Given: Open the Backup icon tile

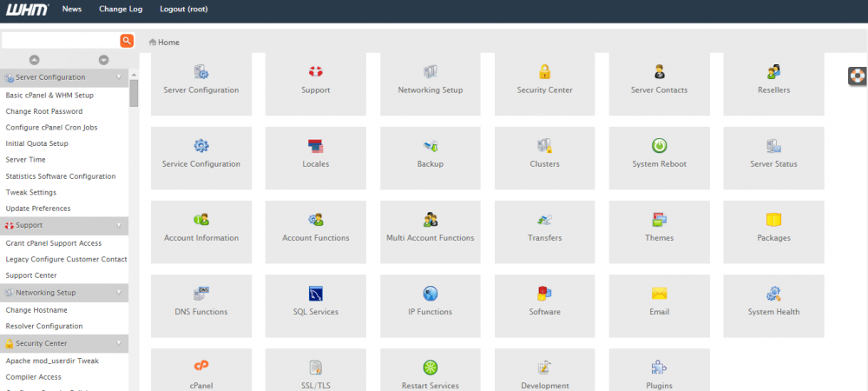Looking at the screenshot, I should pyautogui.click(x=430, y=146).
